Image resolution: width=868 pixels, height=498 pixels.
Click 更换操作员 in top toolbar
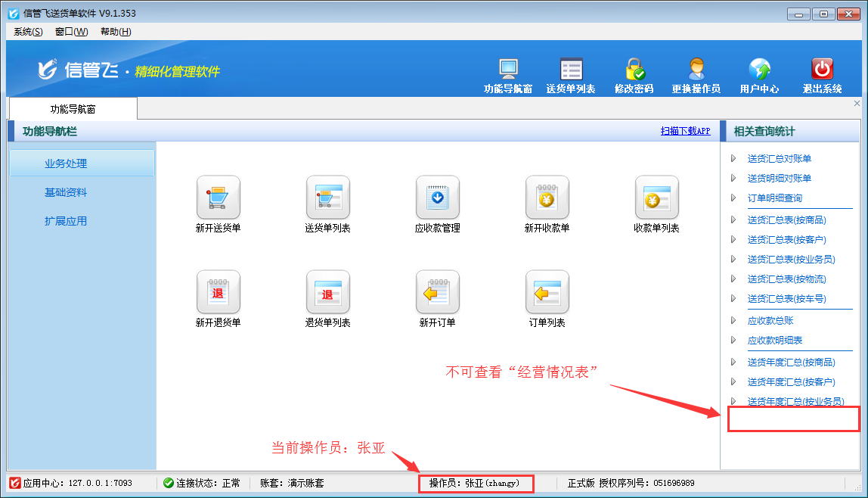point(696,76)
